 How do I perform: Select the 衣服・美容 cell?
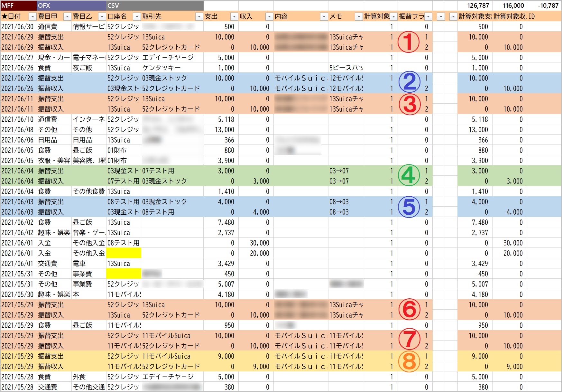[54, 161]
